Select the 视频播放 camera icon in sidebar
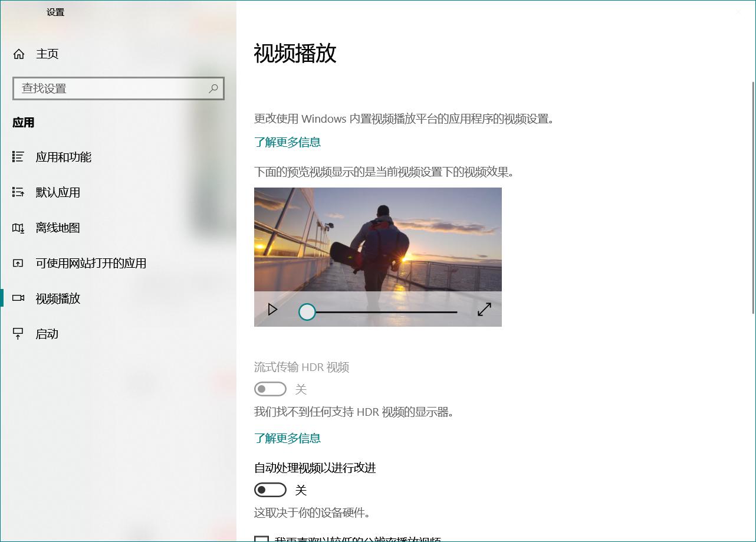756x542 pixels. [x=18, y=298]
